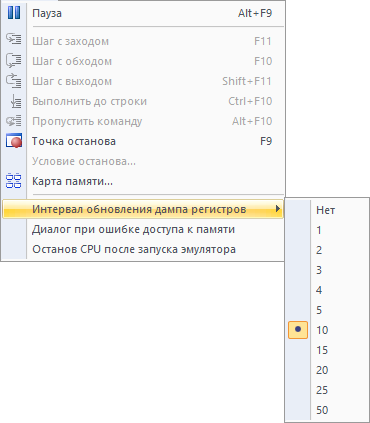Set register dump interval to 3
Viewport: 370px width, 423px height.
[327, 270]
